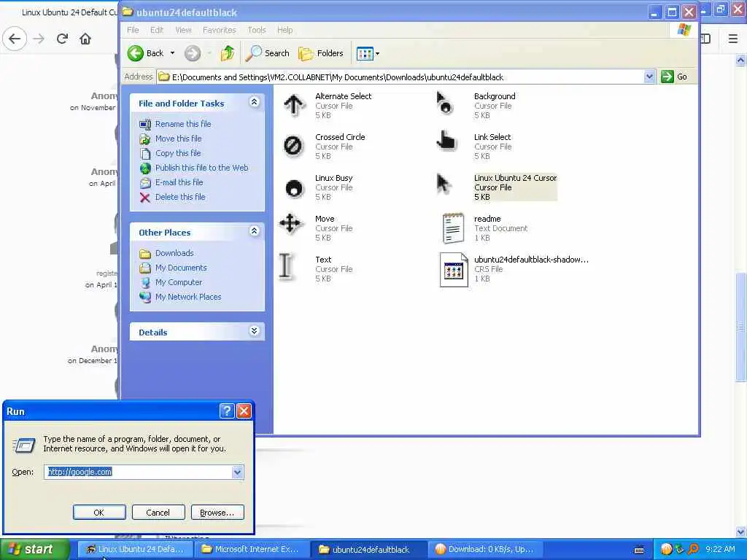Viewport: 747px width, 560px height.
Task: Open the Favorites menu
Action: [x=219, y=30]
